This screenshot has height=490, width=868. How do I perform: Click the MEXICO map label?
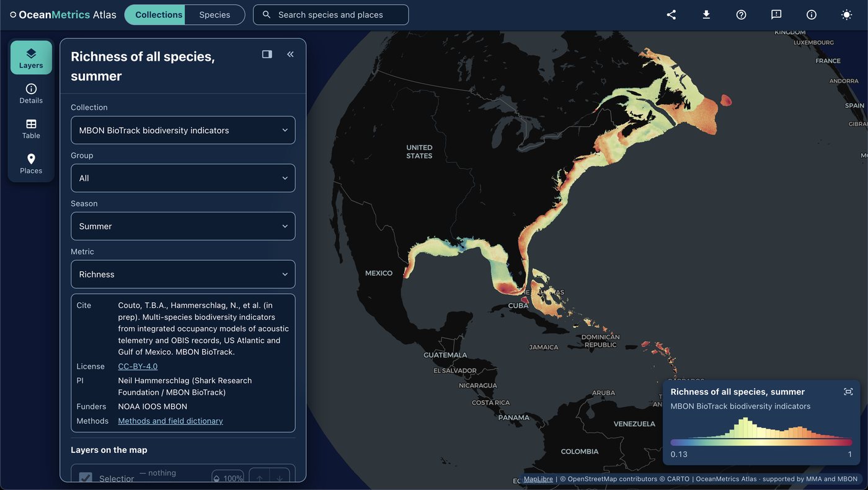coord(379,273)
